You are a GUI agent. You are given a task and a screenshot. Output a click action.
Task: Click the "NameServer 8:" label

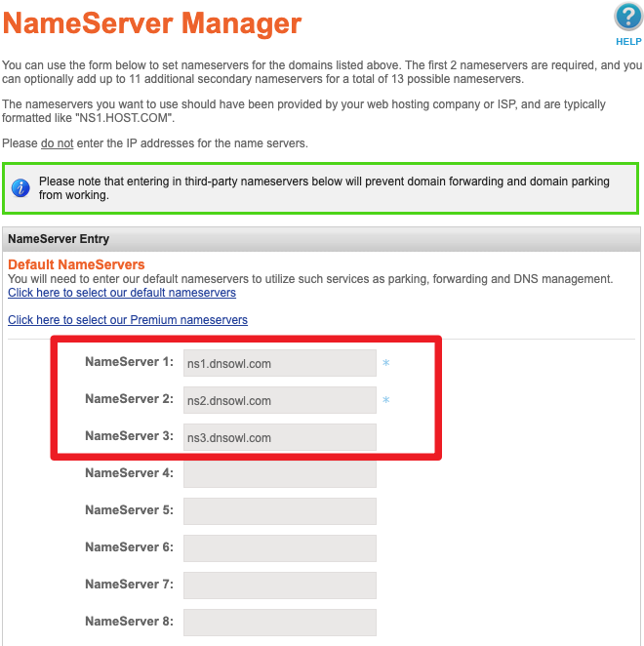(x=129, y=622)
